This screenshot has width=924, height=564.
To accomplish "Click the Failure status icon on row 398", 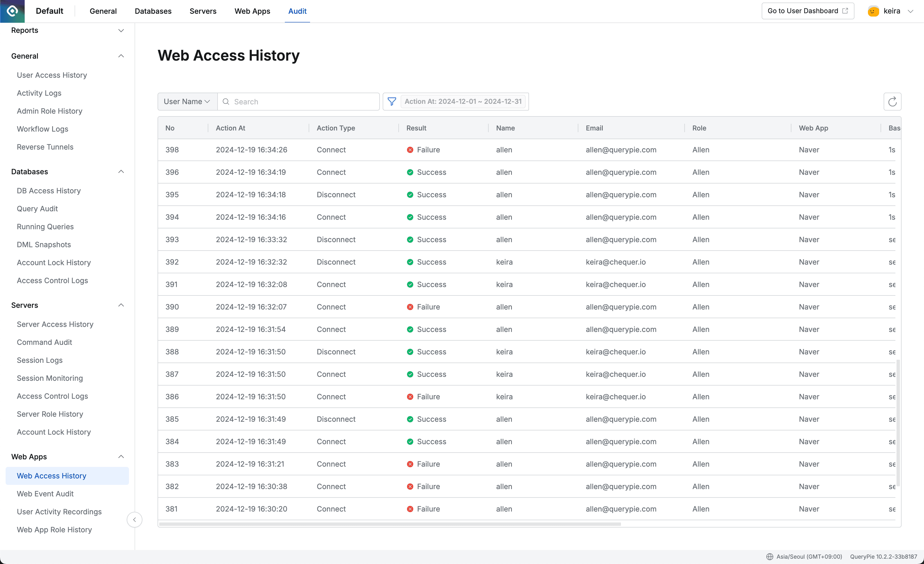I will [x=410, y=149].
